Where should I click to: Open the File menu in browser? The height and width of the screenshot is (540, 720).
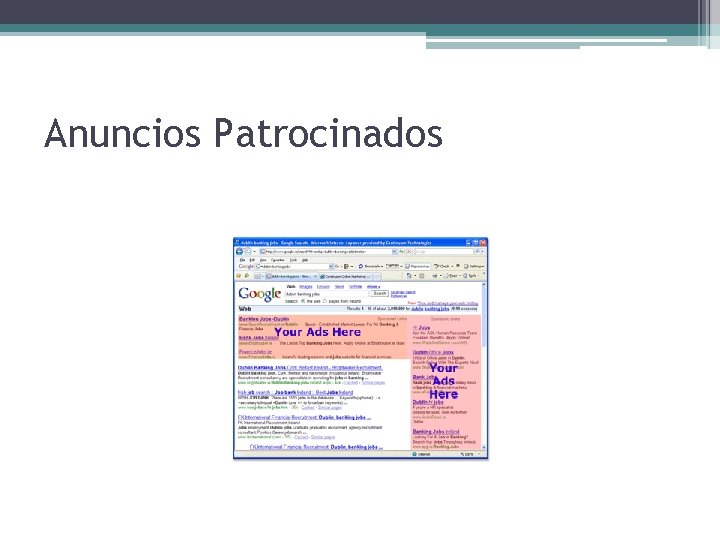click(242, 260)
